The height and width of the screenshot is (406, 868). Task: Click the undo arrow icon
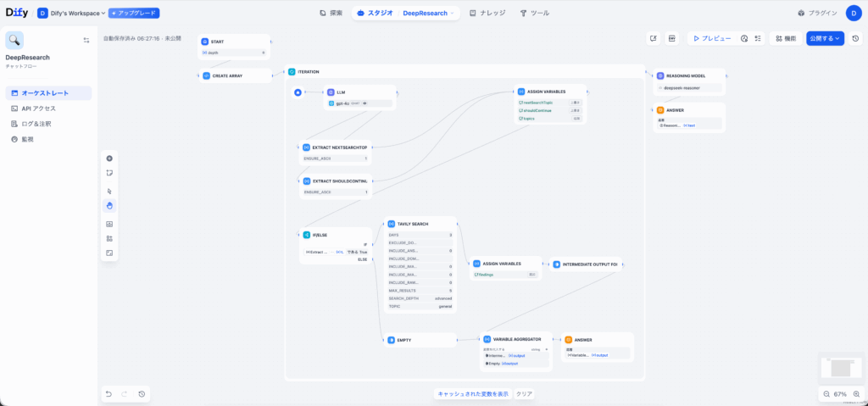(108, 394)
